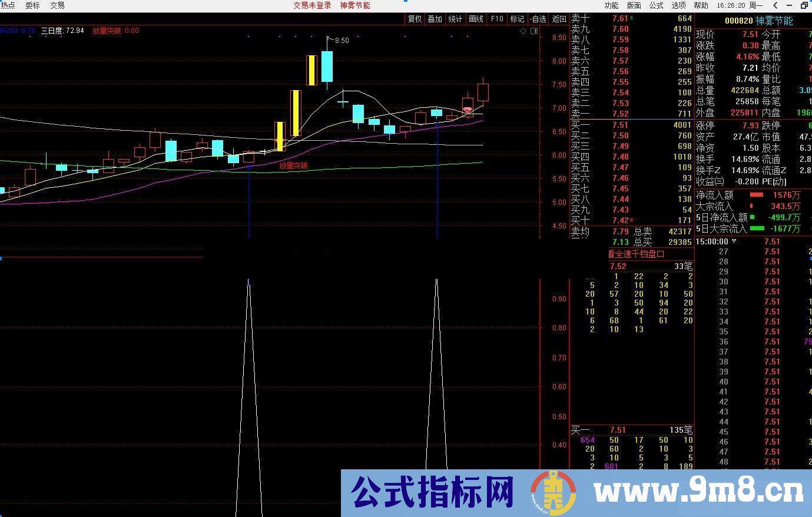The width and height of the screenshot is (812, 517).
Task: Click the 外盘 225811 value
Action: coord(744,113)
